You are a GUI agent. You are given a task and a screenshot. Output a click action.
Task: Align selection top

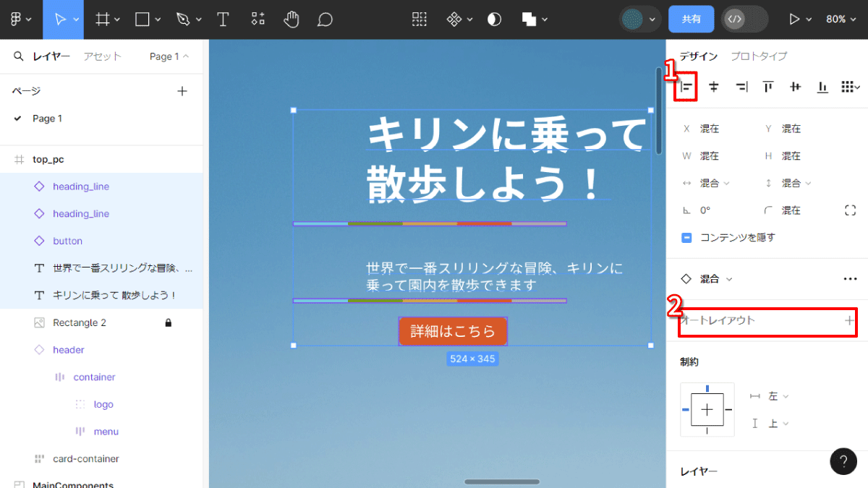768,87
